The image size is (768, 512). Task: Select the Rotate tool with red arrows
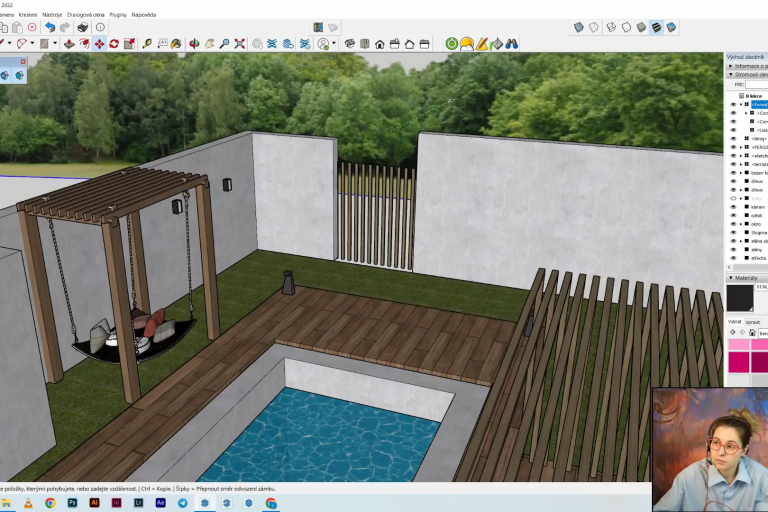tap(114, 44)
